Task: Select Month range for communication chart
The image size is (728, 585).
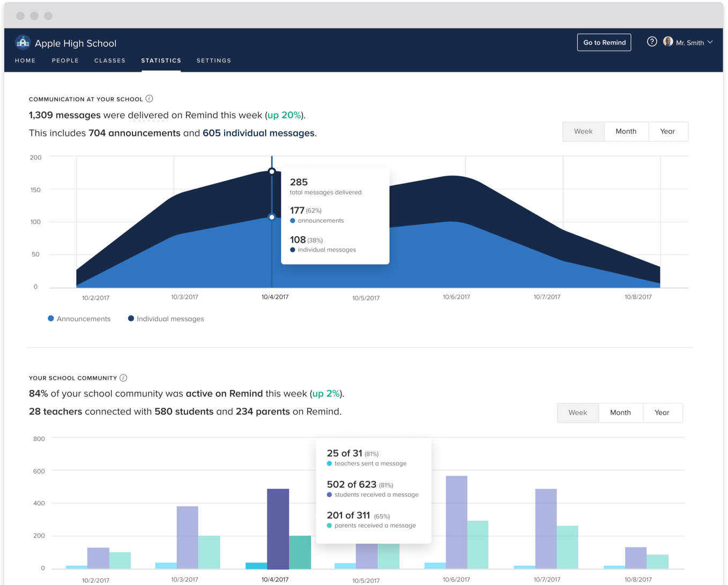Action: point(626,131)
